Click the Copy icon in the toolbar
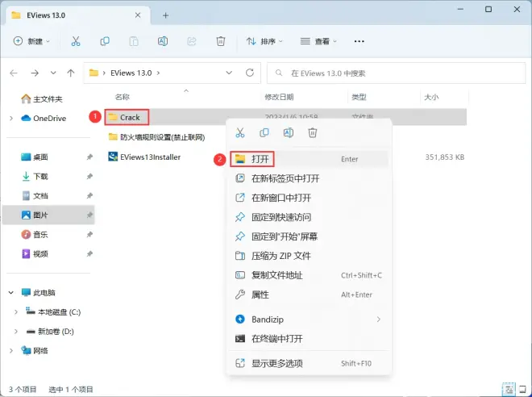 [x=105, y=41]
